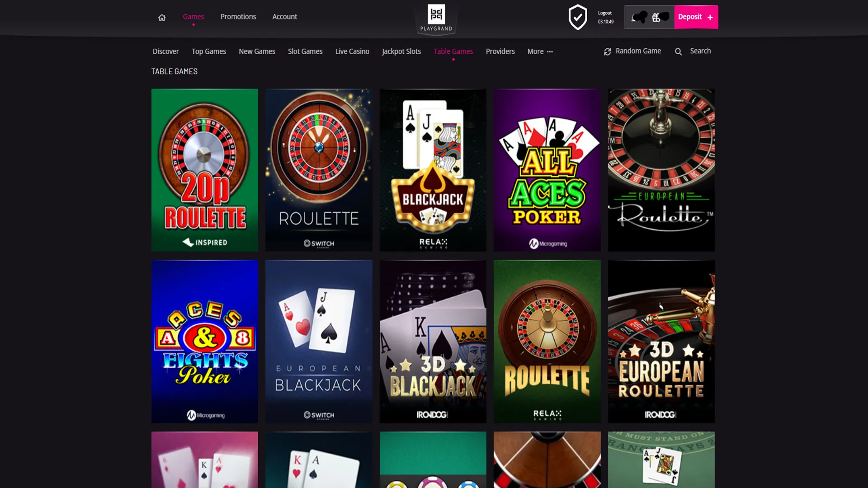The height and width of the screenshot is (488, 868).
Task: Open the Account menu
Action: [x=284, y=17]
